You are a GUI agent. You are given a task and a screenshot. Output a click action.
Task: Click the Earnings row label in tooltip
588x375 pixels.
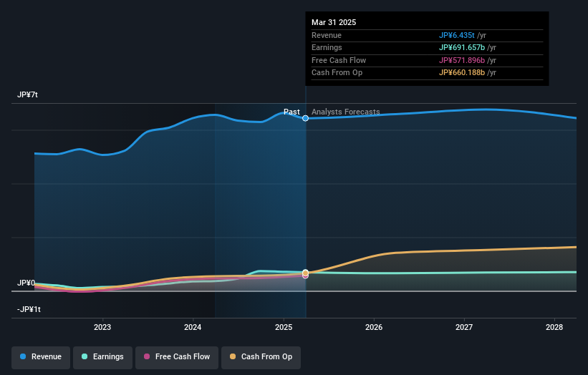click(327, 47)
